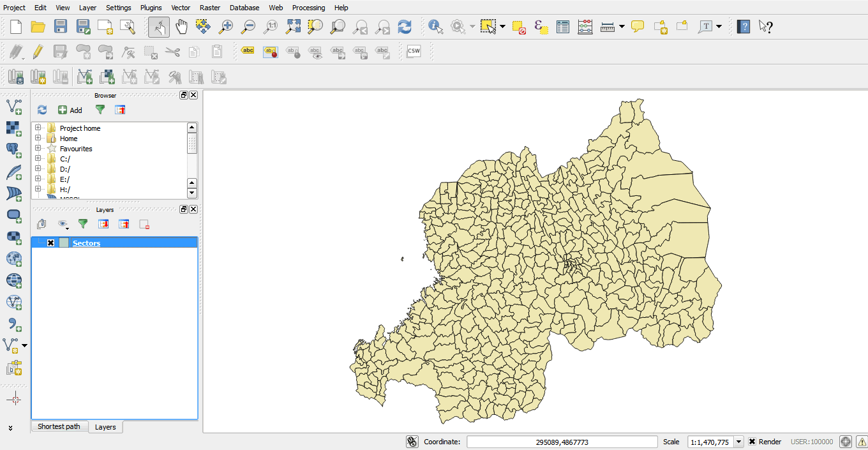Float the Layers panel with undock button
The image size is (868, 450).
point(184,209)
